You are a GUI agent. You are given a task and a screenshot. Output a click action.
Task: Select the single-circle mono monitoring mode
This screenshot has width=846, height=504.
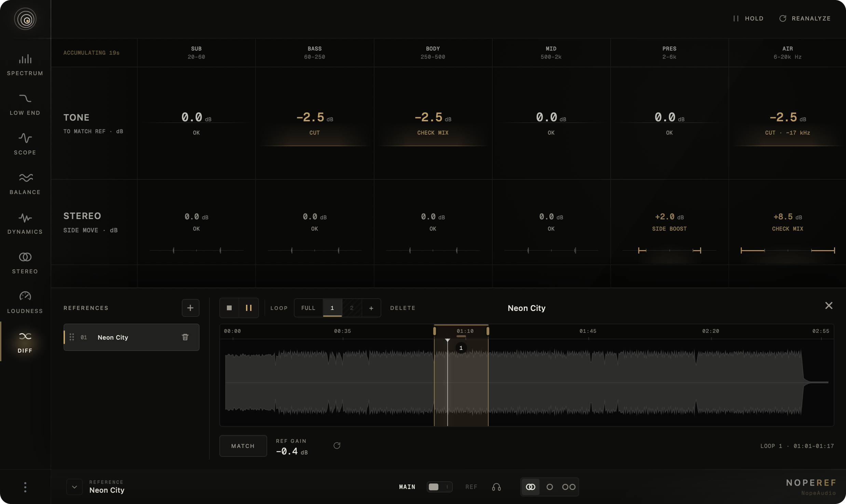[549, 487]
